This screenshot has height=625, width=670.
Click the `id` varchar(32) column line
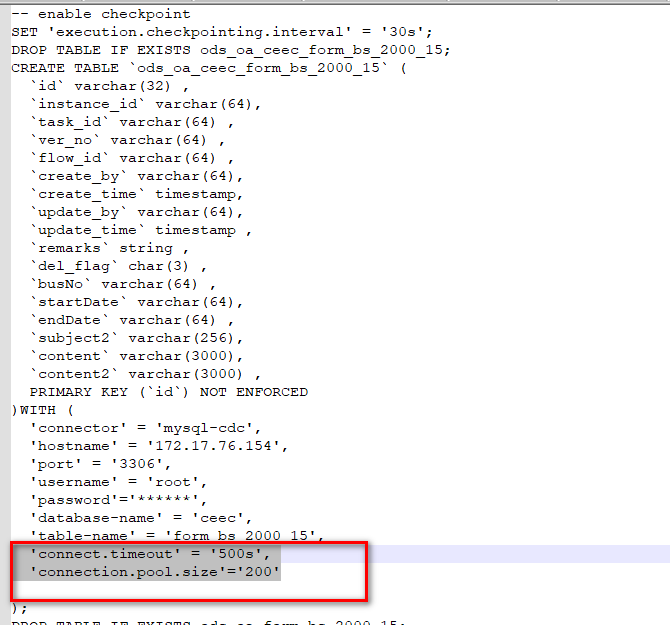tap(109, 86)
